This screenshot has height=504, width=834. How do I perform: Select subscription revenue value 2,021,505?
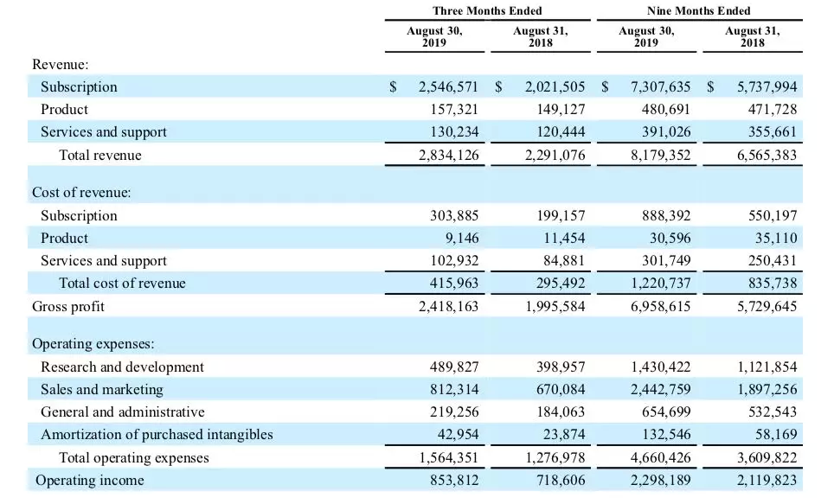[555, 86]
